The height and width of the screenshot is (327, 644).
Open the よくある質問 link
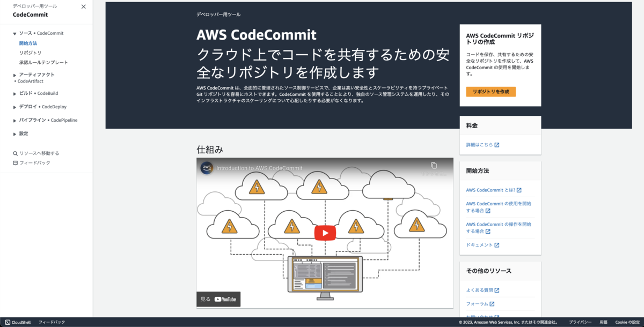[x=479, y=290]
